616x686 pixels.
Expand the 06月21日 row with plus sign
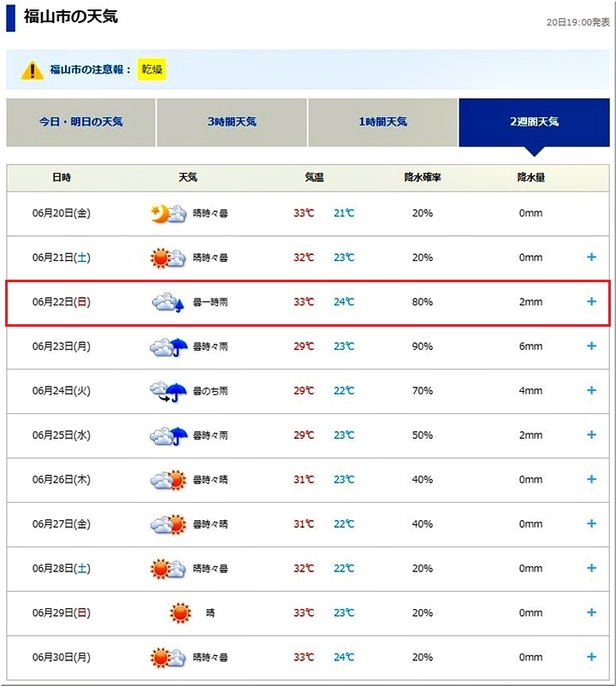[x=591, y=257]
